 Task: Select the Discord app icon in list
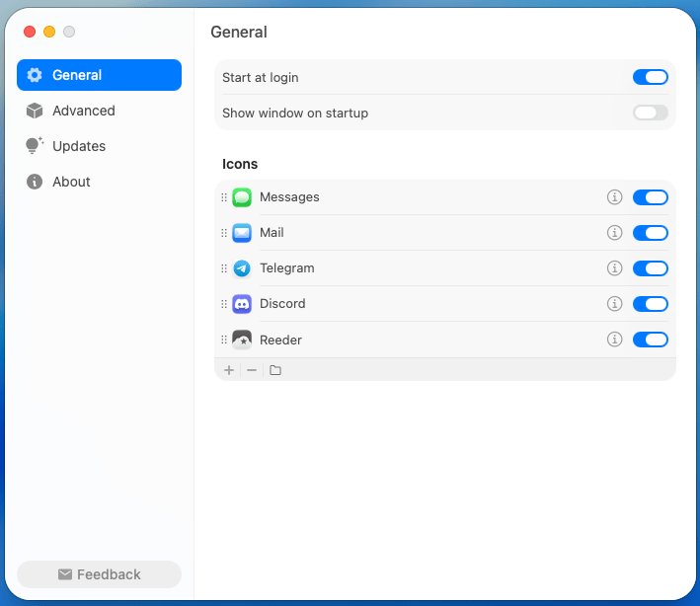point(242,304)
